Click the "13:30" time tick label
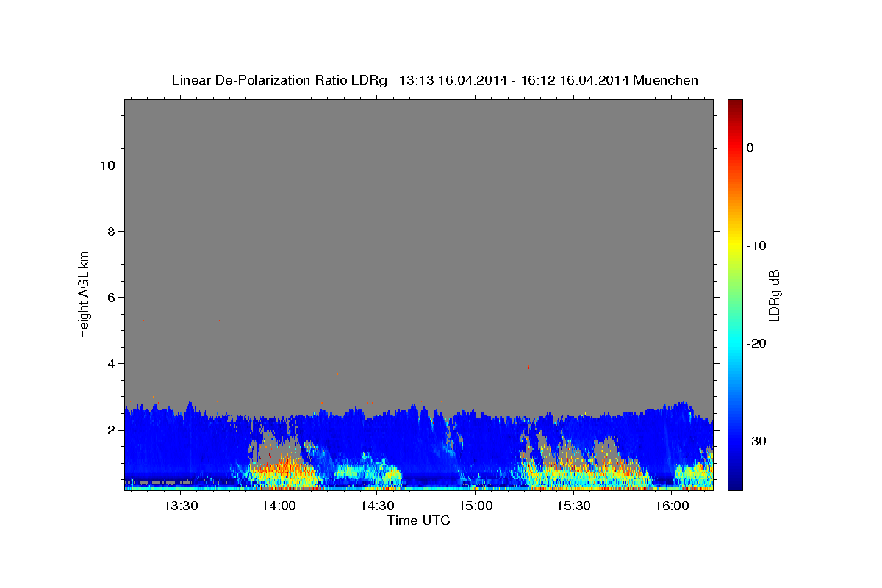This screenshot has height=588, width=882. click(181, 506)
